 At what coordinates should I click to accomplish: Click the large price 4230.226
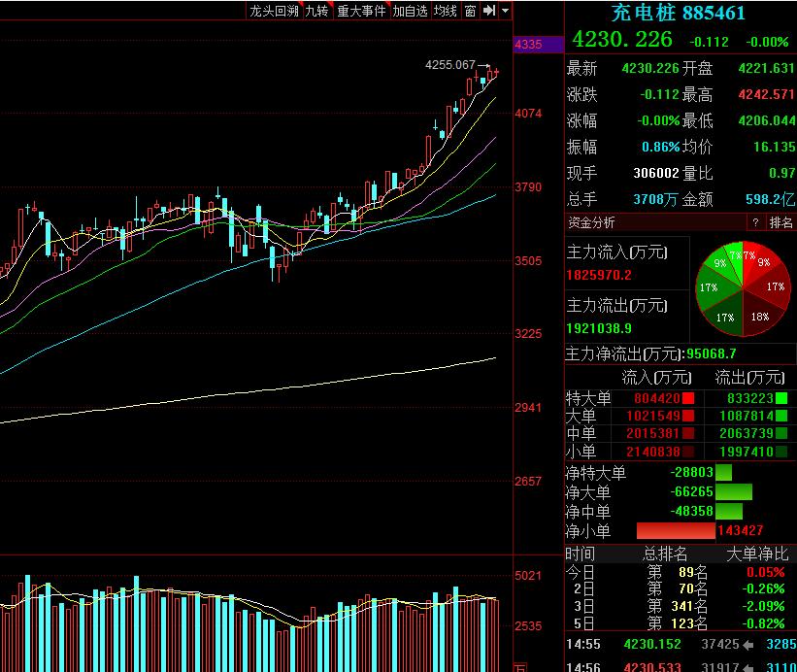click(x=621, y=40)
